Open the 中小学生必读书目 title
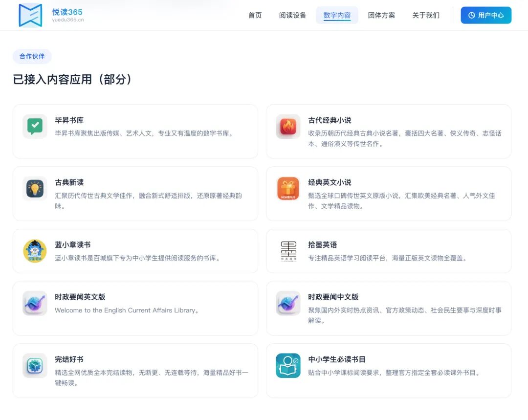528x420 pixels. point(337,359)
